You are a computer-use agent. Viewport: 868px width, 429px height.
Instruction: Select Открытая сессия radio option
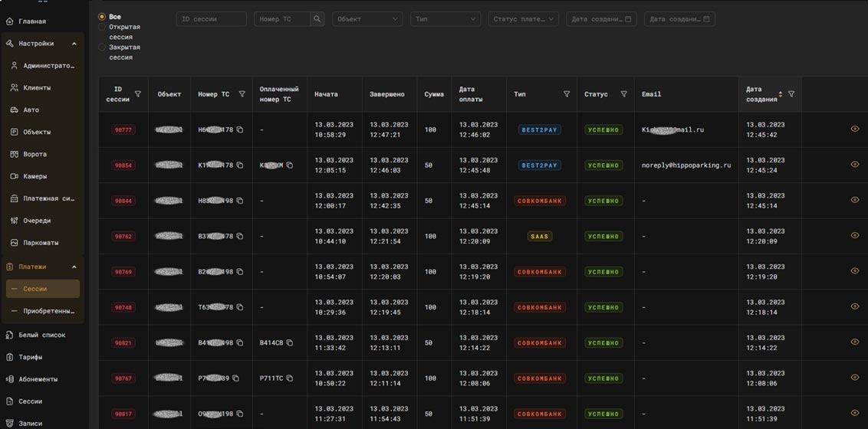(102, 27)
